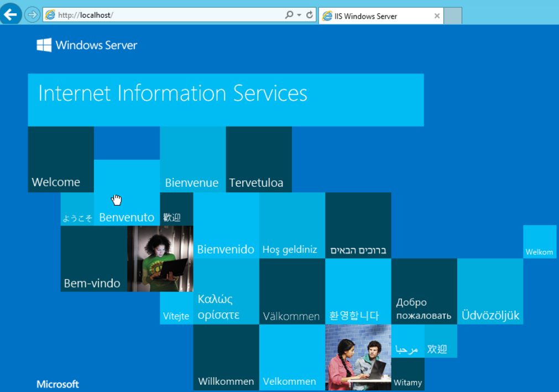Viewport: 559px width, 392px height.
Task: Click the Velkommen tile
Action: pos(292,357)
